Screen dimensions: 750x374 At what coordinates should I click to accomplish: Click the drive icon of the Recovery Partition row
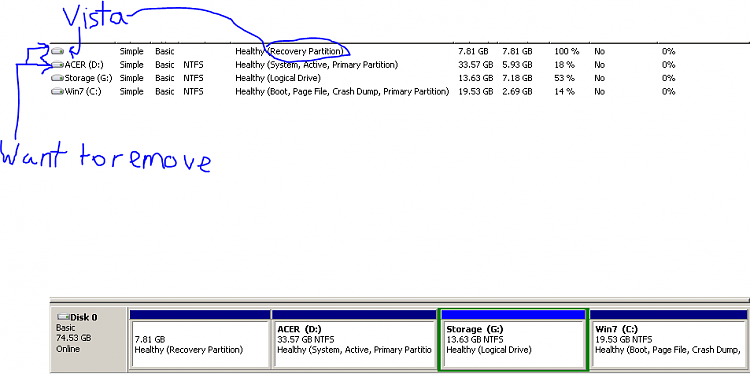pyautogui.click(x=57, y=51)
